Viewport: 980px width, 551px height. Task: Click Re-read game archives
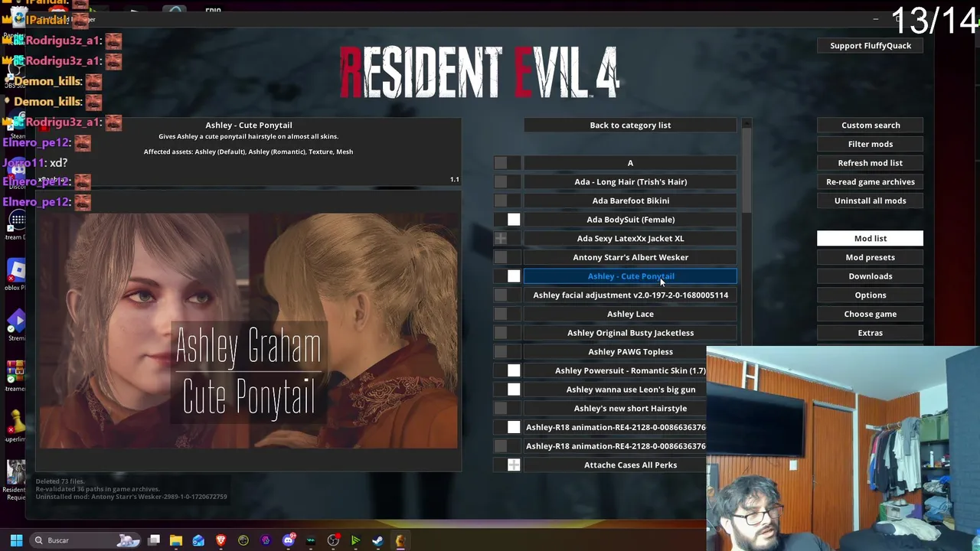click(870, 181)
